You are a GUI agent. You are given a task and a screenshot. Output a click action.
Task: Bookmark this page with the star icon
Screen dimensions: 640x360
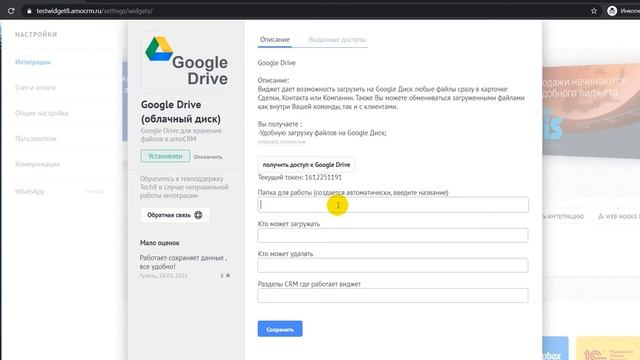point(594,11)
